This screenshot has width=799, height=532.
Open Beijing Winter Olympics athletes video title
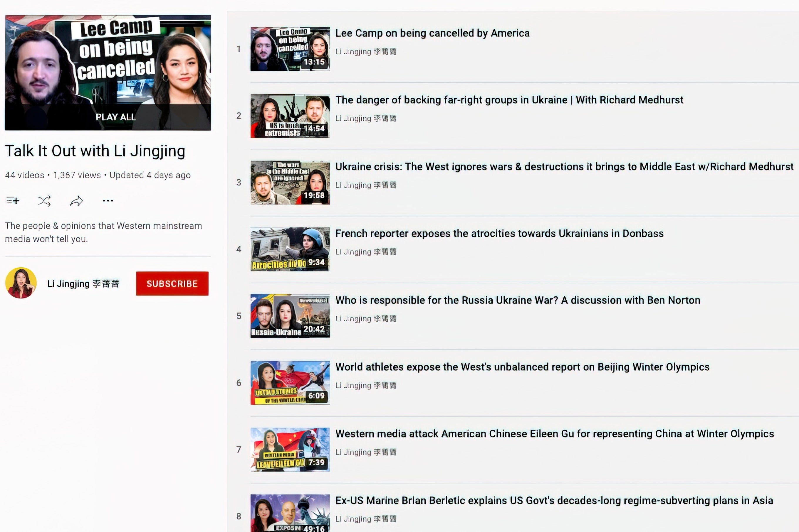pos(522,367)
